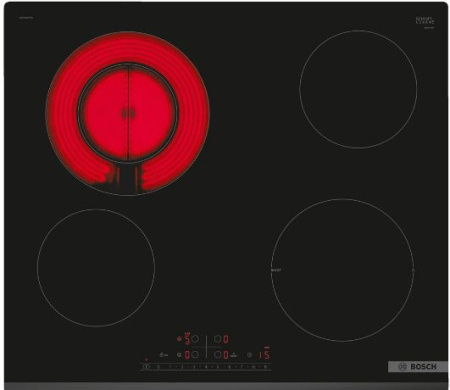Set power slider to level 9
Screen dimensions: 450x390
pos(265,367)
